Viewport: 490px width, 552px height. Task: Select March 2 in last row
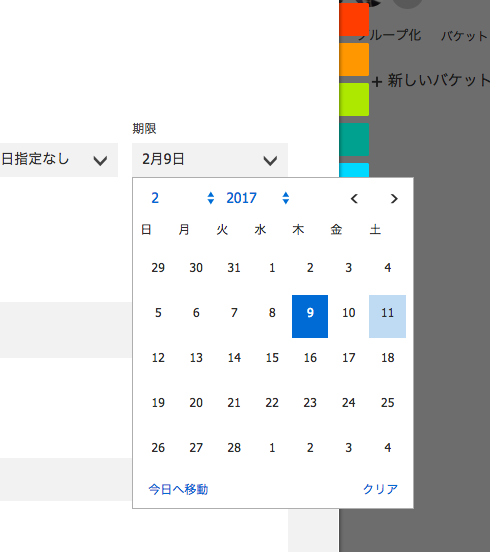click(310, 447)
